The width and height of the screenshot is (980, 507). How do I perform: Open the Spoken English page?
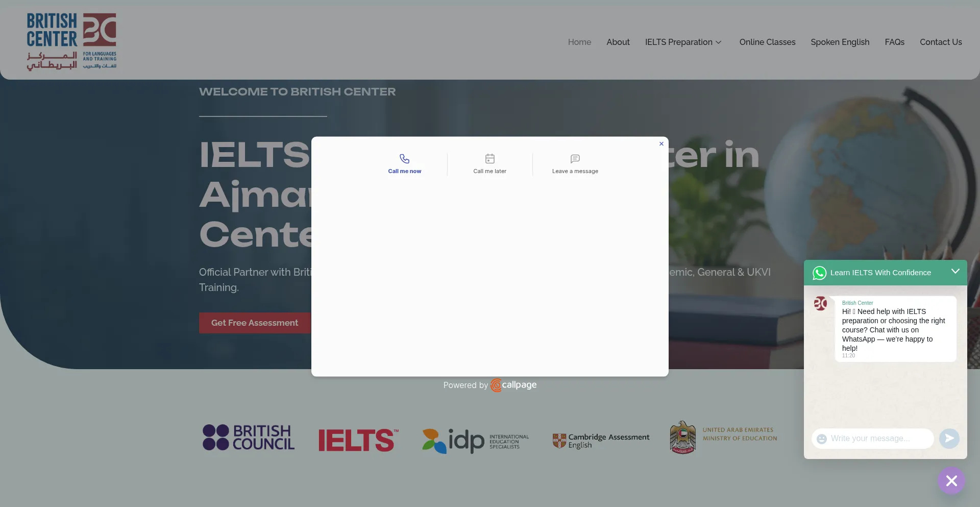tap(840, 42)
